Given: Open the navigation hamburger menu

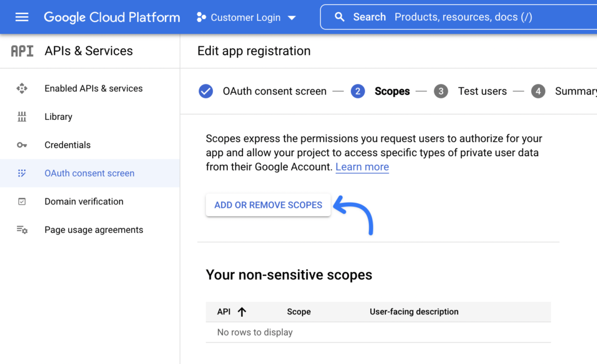Looking at the screenshot, I should pyautogui.click(x=22, y=17).
